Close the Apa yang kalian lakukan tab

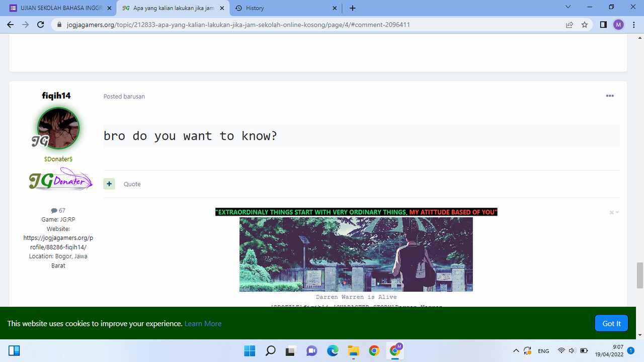(222, 8)
